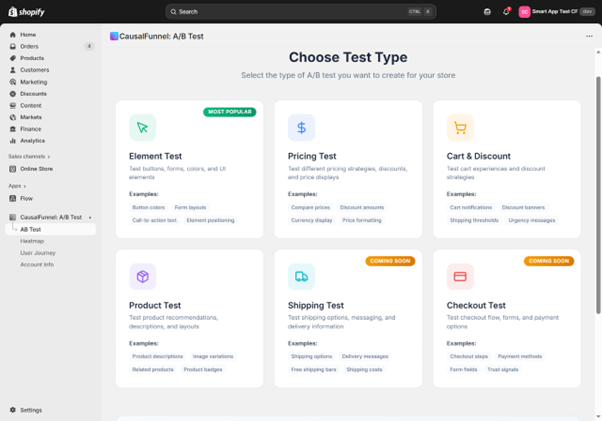
Task: Click the Pricing Test dollar icon
Action: tap(301, 127)
